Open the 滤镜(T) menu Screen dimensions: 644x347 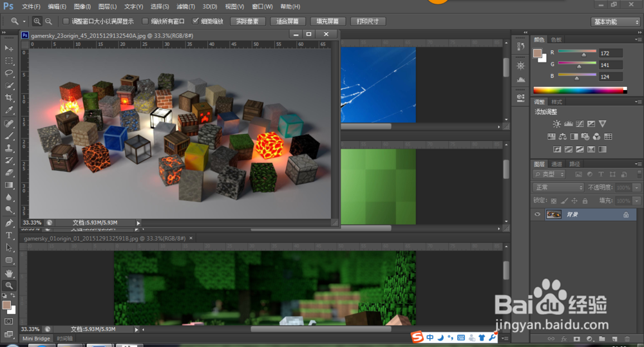[x=185, y=6]
